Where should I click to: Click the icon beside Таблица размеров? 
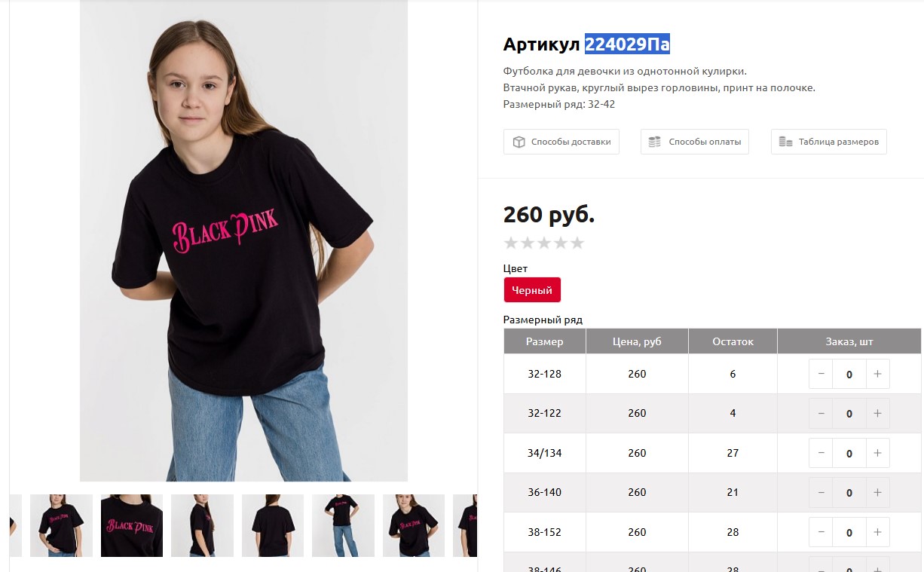[x=785, y=142]
